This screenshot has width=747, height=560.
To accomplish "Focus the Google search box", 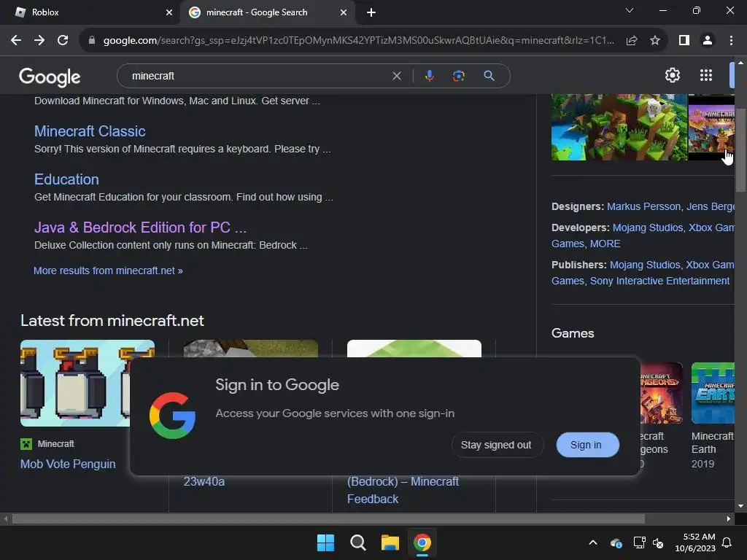I will [x=260, y=76].
